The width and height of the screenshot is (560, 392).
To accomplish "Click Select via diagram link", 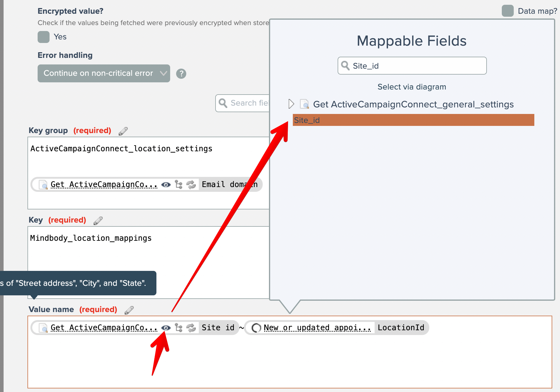I will 412,87.
